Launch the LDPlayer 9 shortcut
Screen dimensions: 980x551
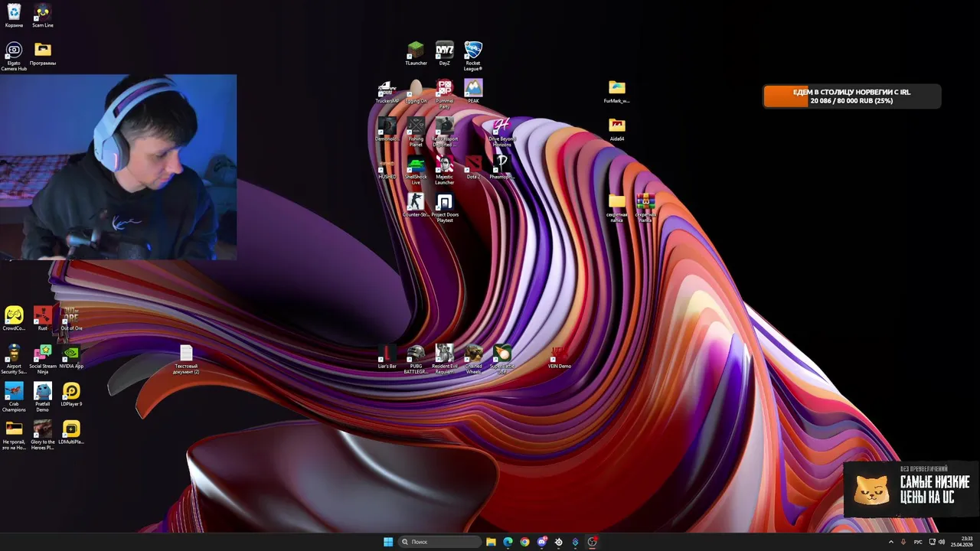pyautogui.click(x=71, y=395)
